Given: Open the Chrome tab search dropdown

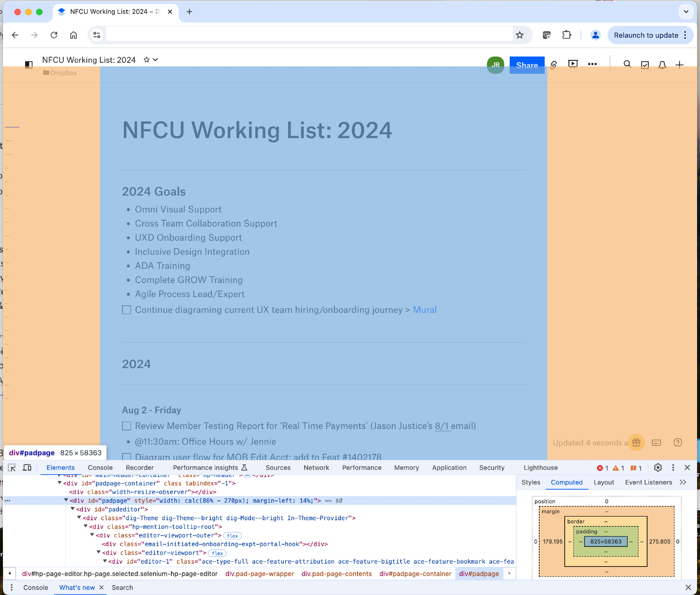Looking at the screenshot, I should click(686, 12).
